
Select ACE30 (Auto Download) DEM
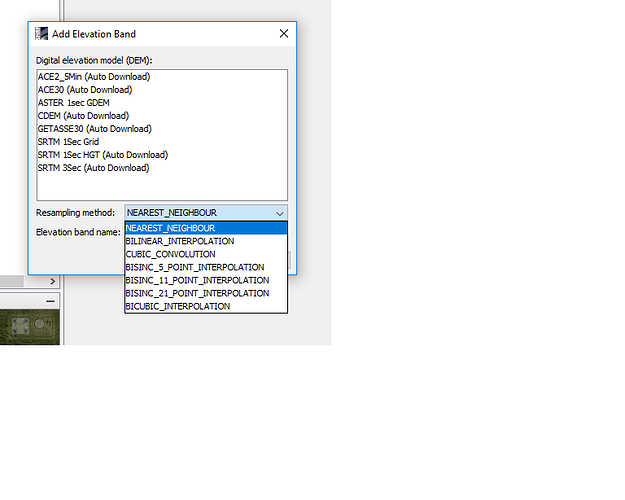click(162, 90)
